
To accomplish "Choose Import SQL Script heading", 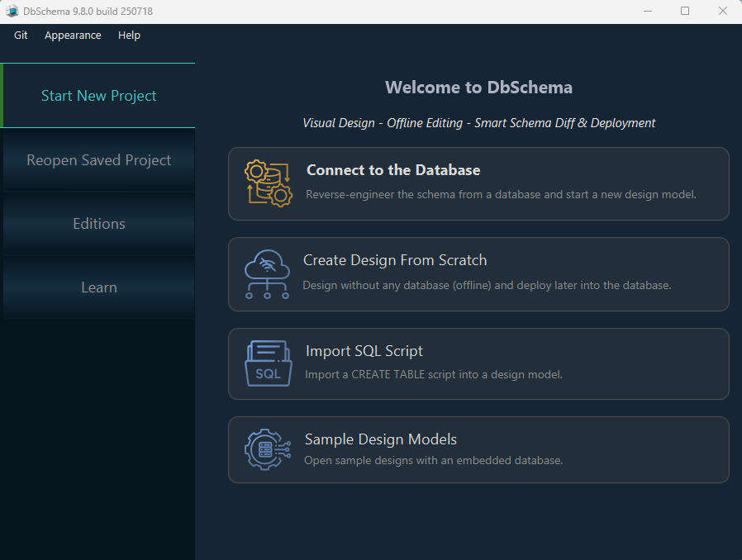I will tap(364, 351).
